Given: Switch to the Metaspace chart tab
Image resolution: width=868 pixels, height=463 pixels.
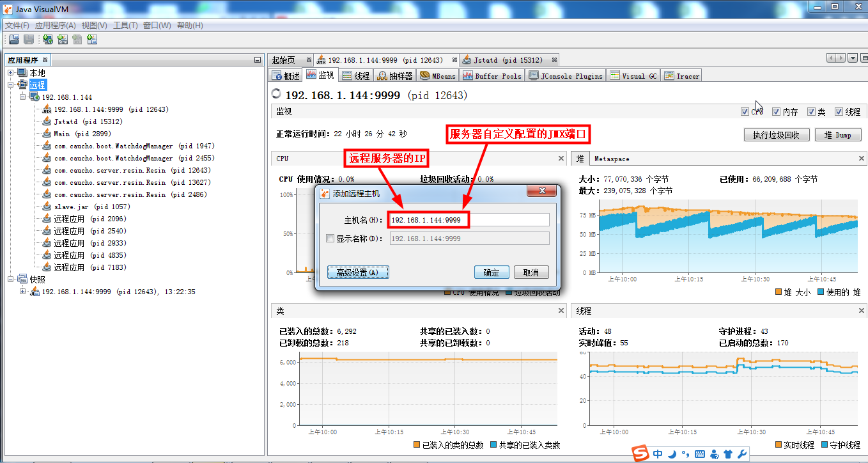Looking at the screenshot, I should tap(612, 159).
